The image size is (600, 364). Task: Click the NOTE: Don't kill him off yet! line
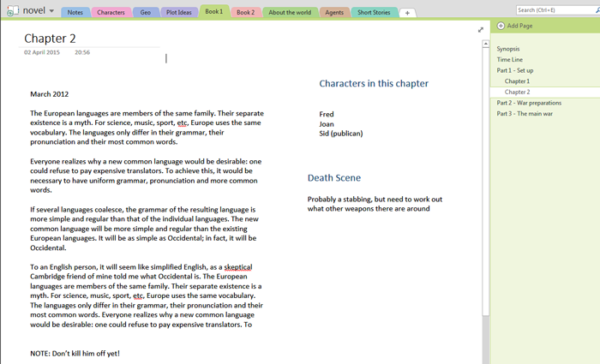pos(75,354)
